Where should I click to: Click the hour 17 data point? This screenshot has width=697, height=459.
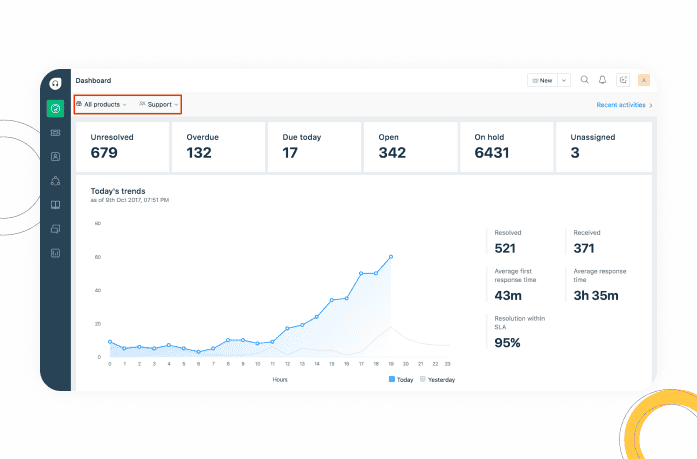point(361,273)
